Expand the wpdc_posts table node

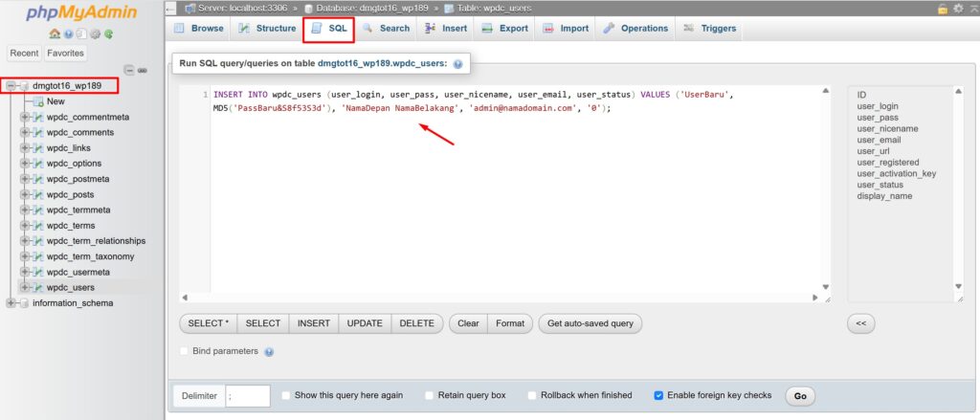tap(24, 194)
